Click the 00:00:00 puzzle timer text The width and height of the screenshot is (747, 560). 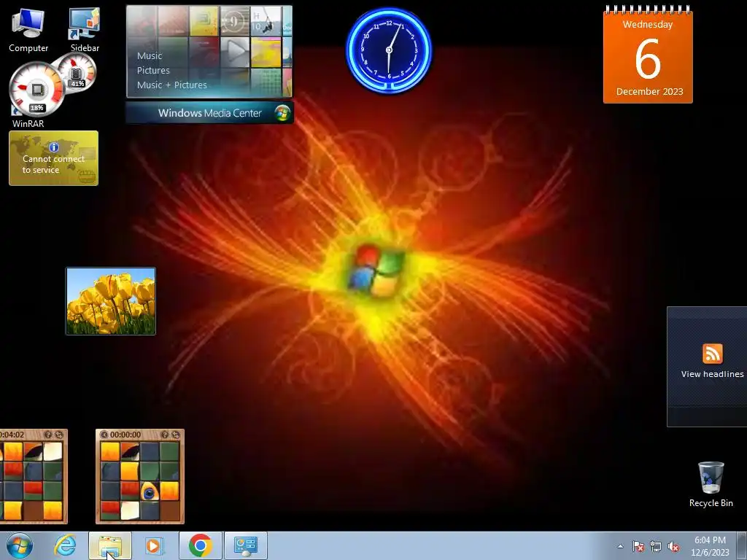[125, 435]
